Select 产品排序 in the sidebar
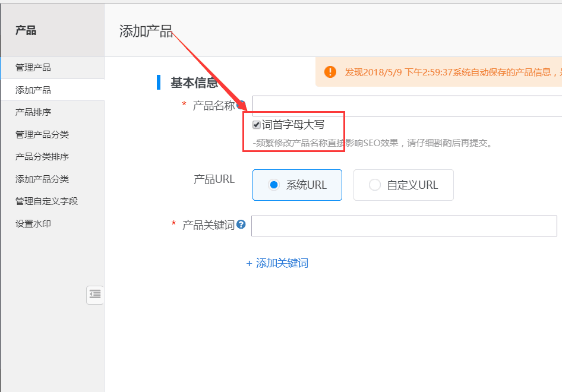The height and width of the screenshot is (392, 562). point(33,111)
